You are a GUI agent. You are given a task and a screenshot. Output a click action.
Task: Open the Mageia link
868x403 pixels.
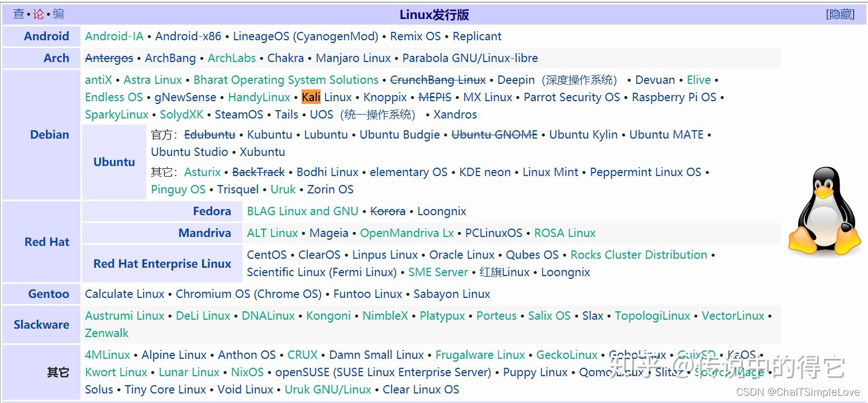pyautogui.click(x=328, y=233)
